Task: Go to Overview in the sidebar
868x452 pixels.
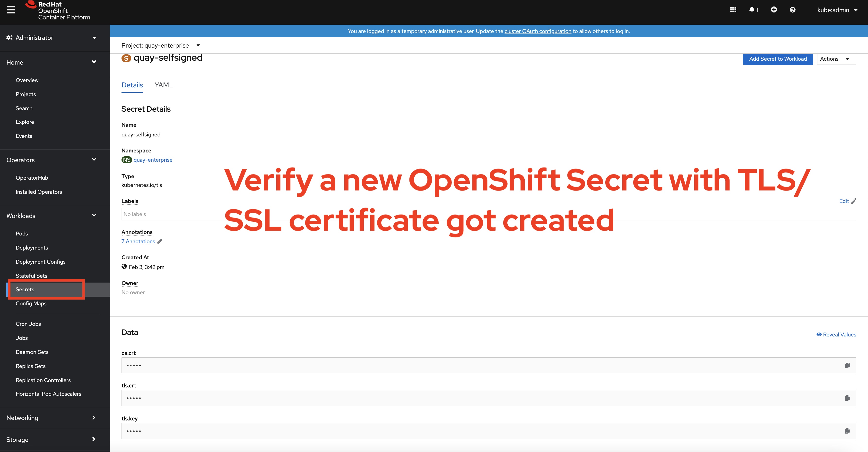Action: click(x=27, y=80)
